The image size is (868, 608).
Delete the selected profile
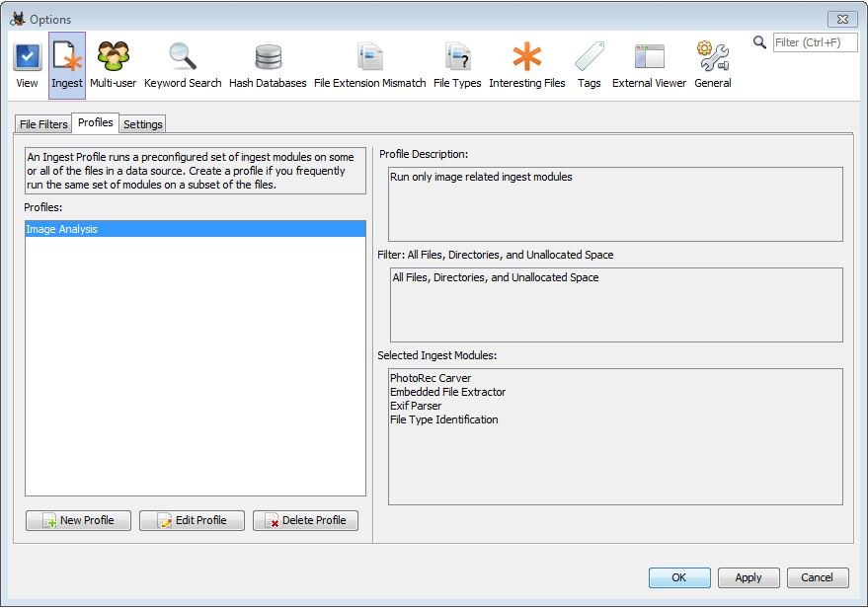(x=305, y=520)
